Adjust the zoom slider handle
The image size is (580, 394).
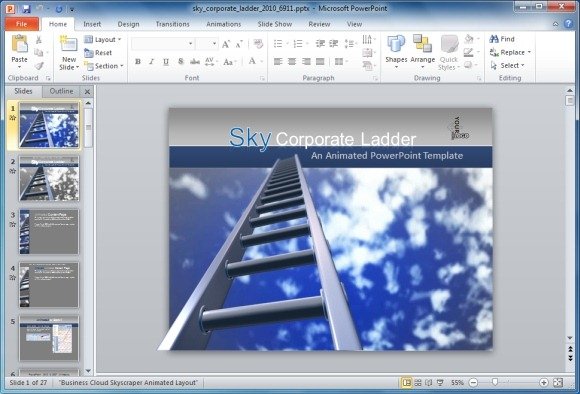coord(495,382)
